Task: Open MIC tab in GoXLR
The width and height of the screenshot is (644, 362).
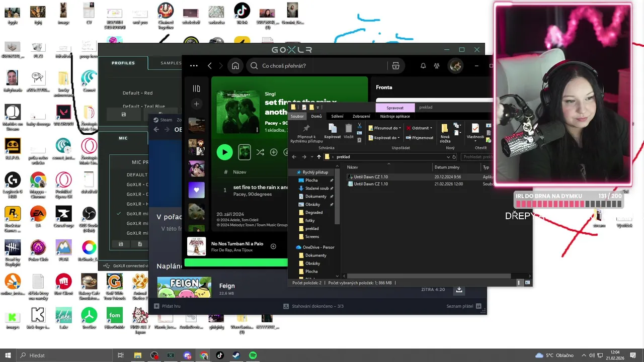Action: (x=123, y=138)
